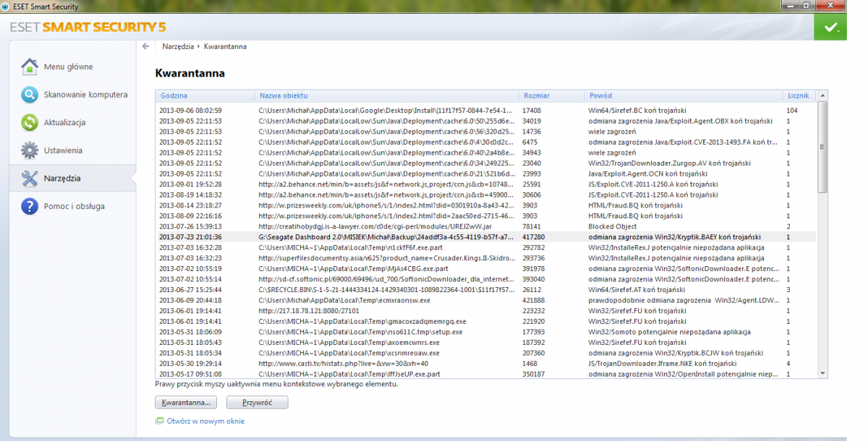Select the superfilesdocumentsy.asia URL row
Screen dimensions: 868x441
pos(486,258)
